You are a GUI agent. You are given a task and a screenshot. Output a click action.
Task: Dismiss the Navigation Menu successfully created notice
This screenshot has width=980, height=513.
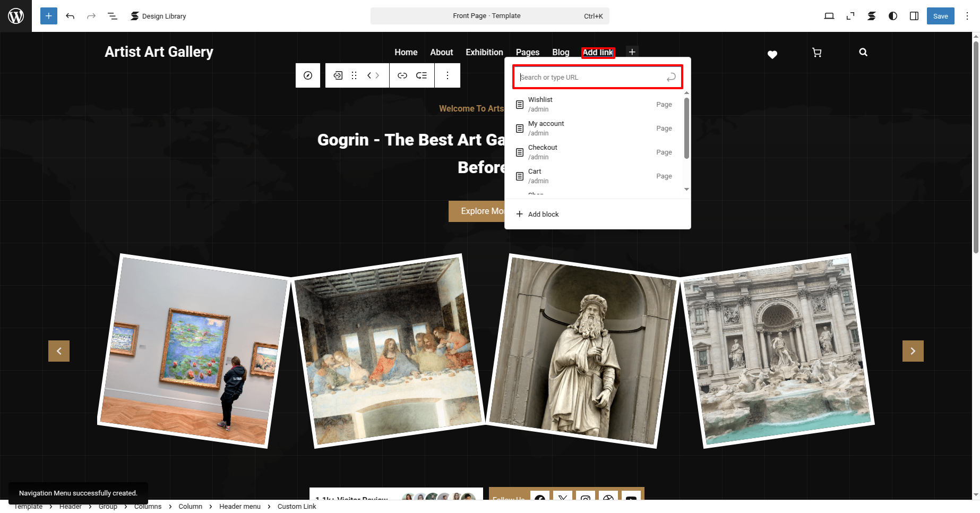tap(78, 493)
